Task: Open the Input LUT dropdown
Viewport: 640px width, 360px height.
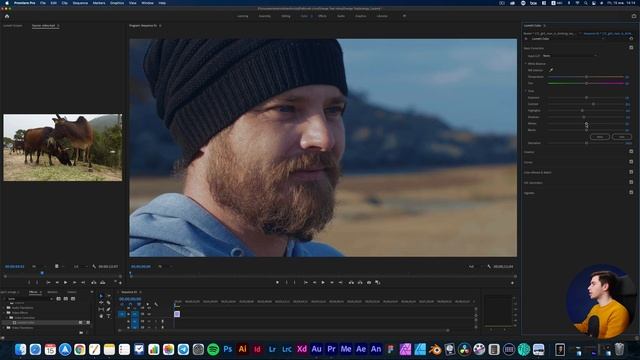Action: 570,56
